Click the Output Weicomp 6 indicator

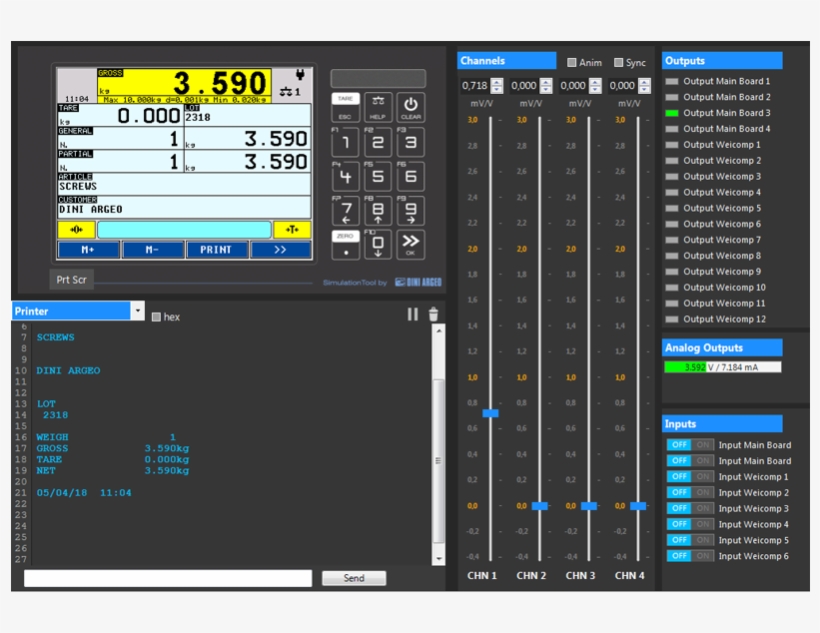click(672, 224)
